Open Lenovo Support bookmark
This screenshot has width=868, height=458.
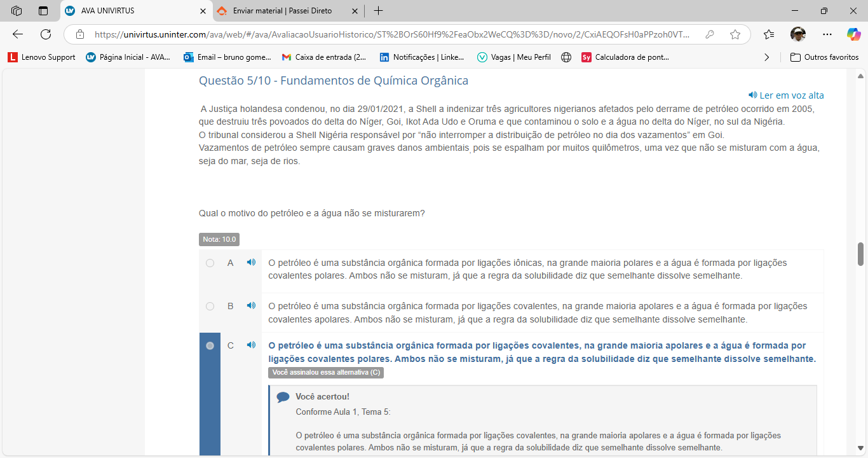42,57
